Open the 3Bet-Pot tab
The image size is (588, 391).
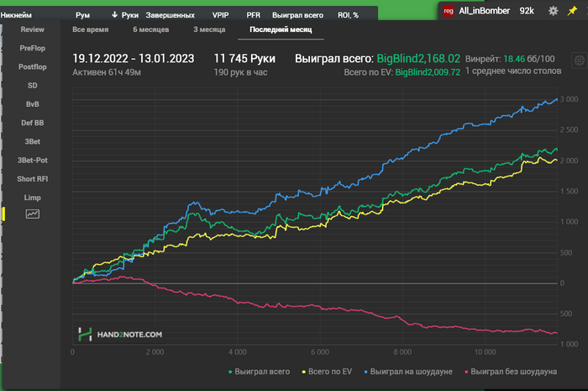[33, 161]
